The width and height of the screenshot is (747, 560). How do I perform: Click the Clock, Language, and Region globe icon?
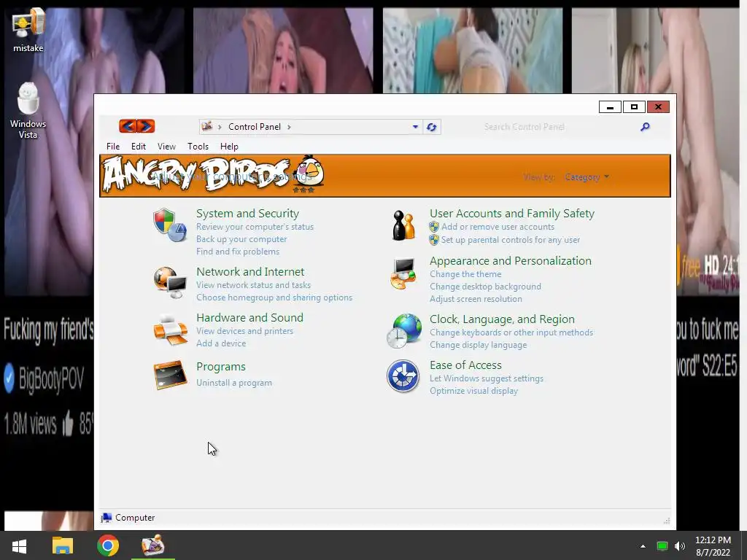pos(404,331)
